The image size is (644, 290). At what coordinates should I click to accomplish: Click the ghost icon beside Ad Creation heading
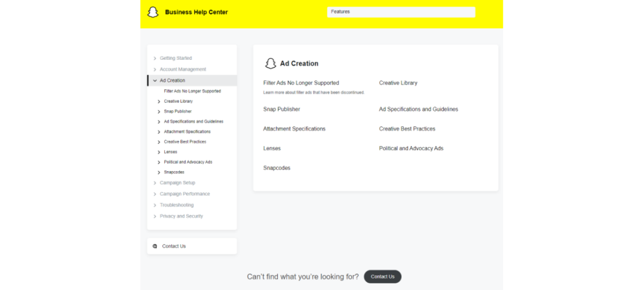click(x=270, y=64)
